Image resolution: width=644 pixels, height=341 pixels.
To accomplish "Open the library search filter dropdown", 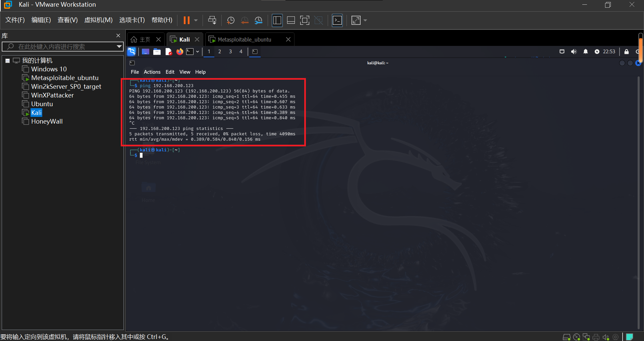I will (119, 47).
